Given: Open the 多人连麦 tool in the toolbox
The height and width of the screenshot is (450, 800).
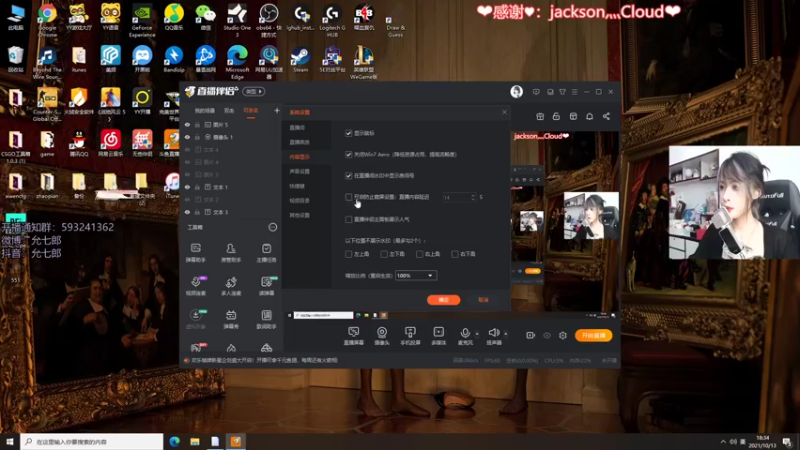Looking at the screenshot, I should 231,286.
